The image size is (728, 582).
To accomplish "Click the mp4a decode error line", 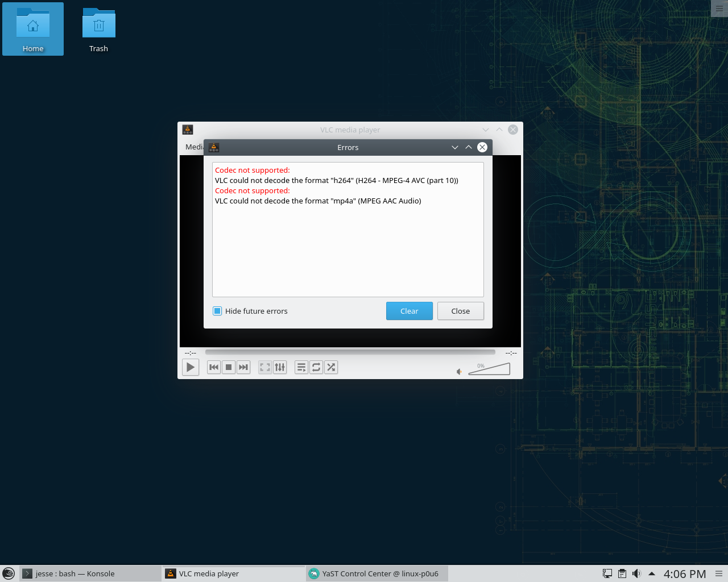I will pos(318,201).
